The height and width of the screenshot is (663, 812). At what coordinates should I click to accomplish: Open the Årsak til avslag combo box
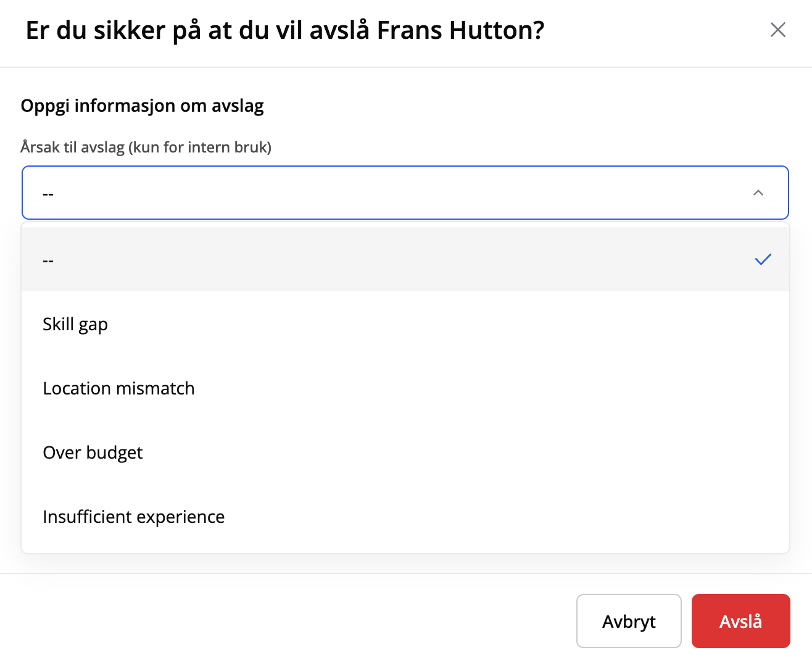[405, 193]
